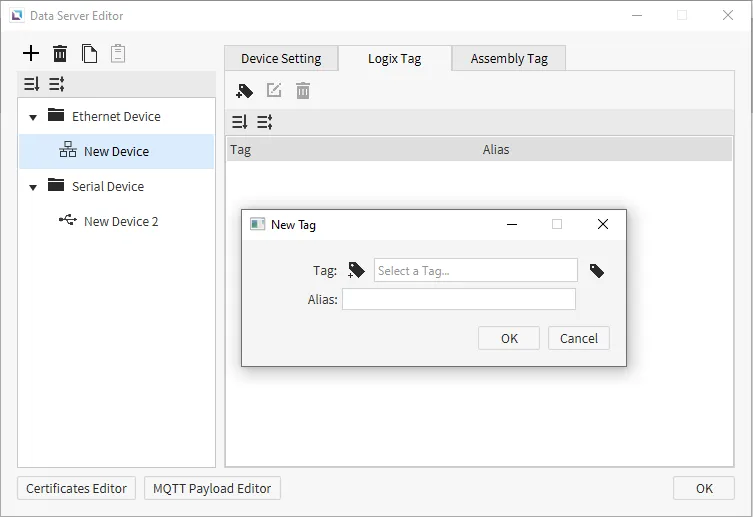
Task: Click the add tag icon in Logix Tag toolbar
Action: [244, 91]
